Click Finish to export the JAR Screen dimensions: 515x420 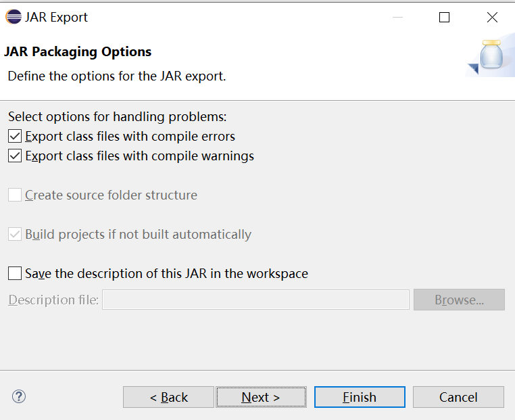tap(360, 397)
